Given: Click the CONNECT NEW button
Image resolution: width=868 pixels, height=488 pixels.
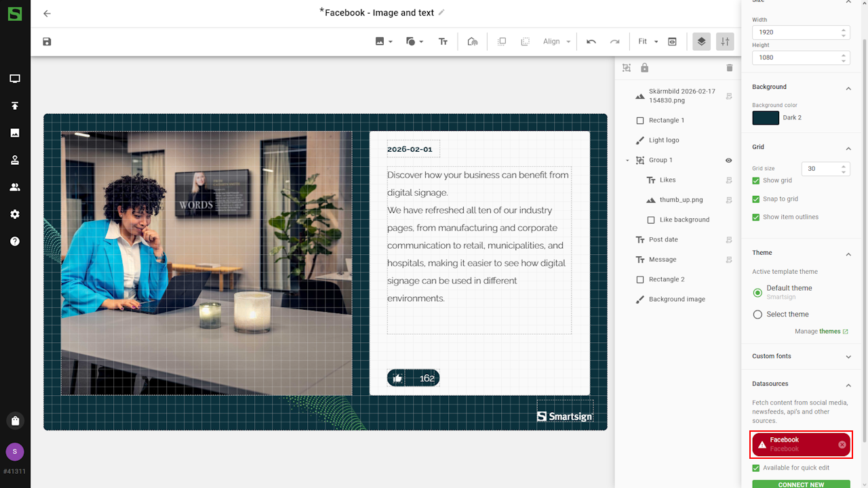Looking at the screenshot, I should pyautogui.click(x=801, y=484).
